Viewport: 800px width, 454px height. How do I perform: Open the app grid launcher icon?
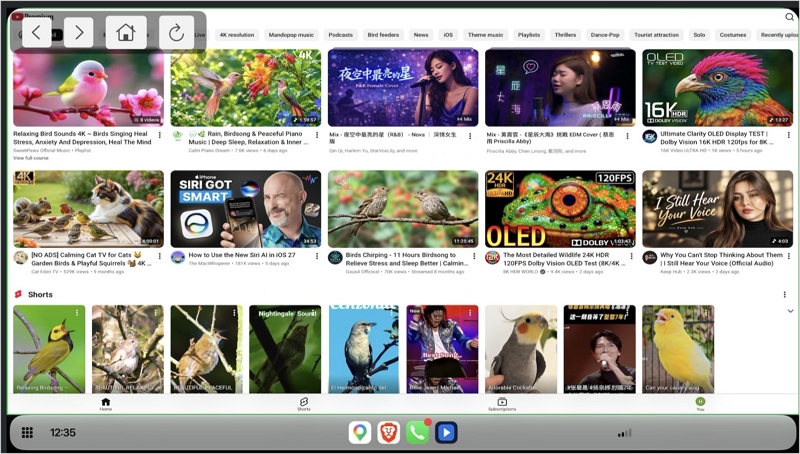tap(28, 433)
